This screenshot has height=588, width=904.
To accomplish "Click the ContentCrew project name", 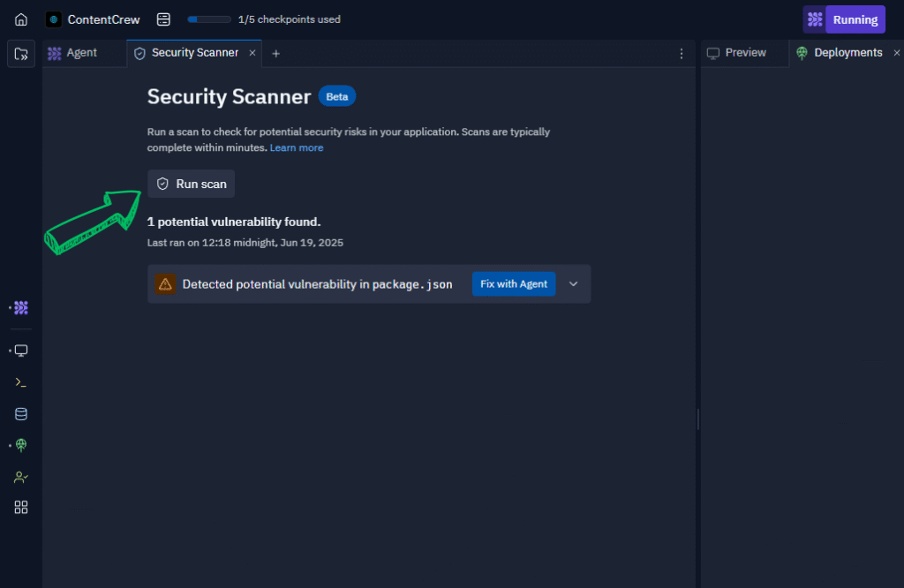I will (104, 19).
